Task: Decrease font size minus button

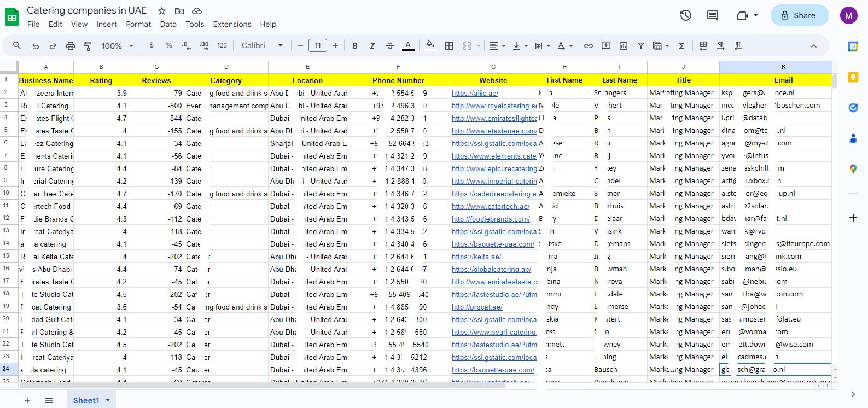Action: (x=300, y=45)
